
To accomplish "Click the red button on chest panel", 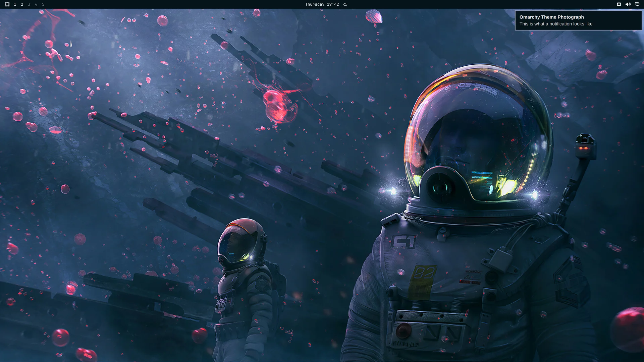I will click(x=403, y=330).
